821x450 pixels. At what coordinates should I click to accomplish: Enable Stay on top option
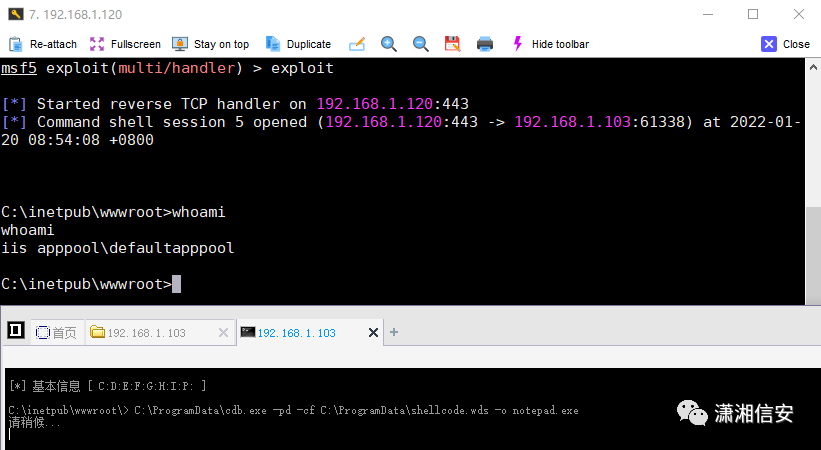(211, 44)
